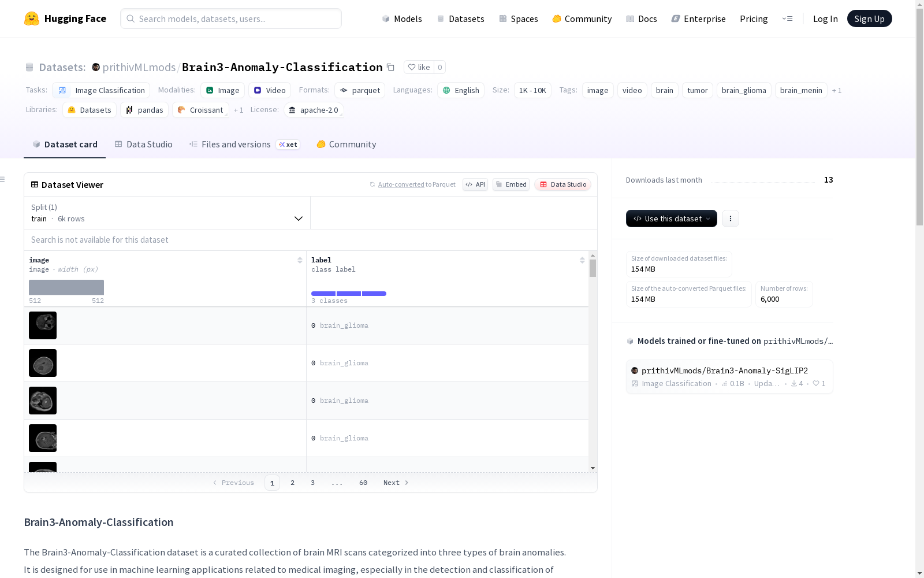Select the Video modality tag
Screen dimensions: 924x578
pyautogui.click(x=270, y=90)
